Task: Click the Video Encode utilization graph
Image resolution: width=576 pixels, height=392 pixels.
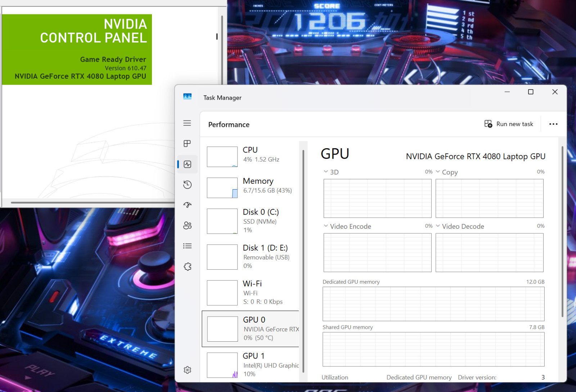Action: (x=377, y=252)
